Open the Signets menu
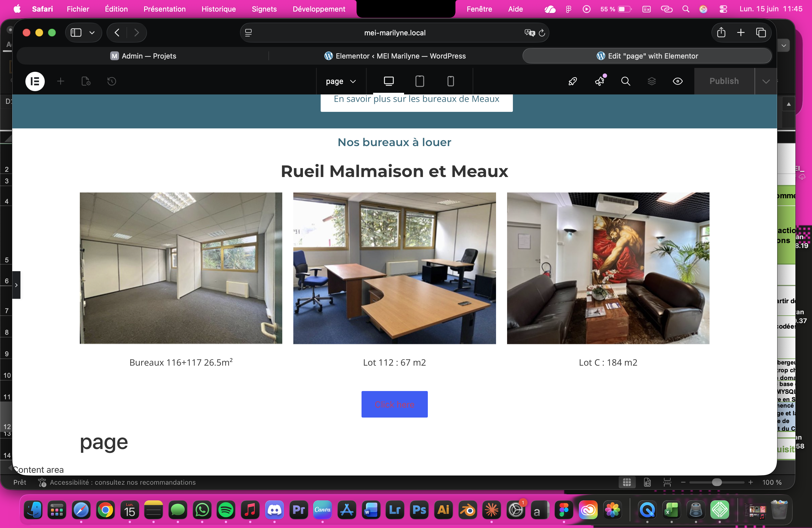The width and height of the screenshot is (812, 528). [264, 9]
